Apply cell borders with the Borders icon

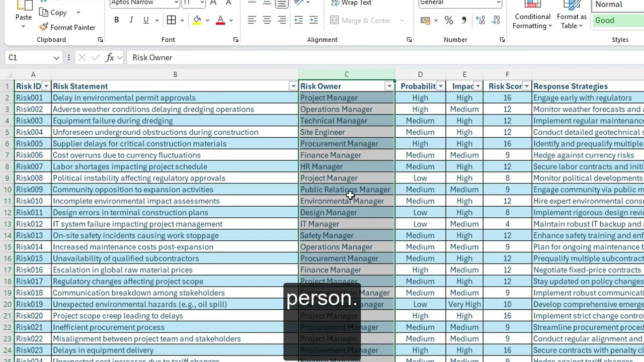pyautogui.click(x=171, y=20)
